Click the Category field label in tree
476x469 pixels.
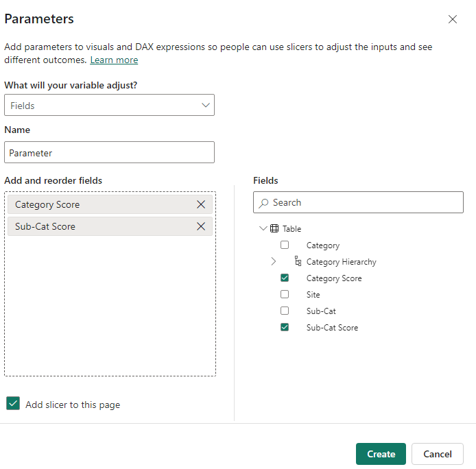coord(322,245)
